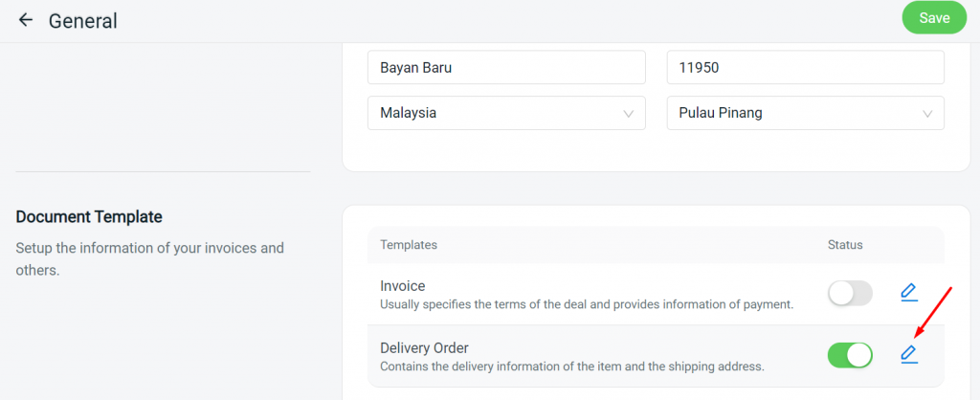
Task: Open Delivery Order template editor pencil icon
Action: coord(909,355)
